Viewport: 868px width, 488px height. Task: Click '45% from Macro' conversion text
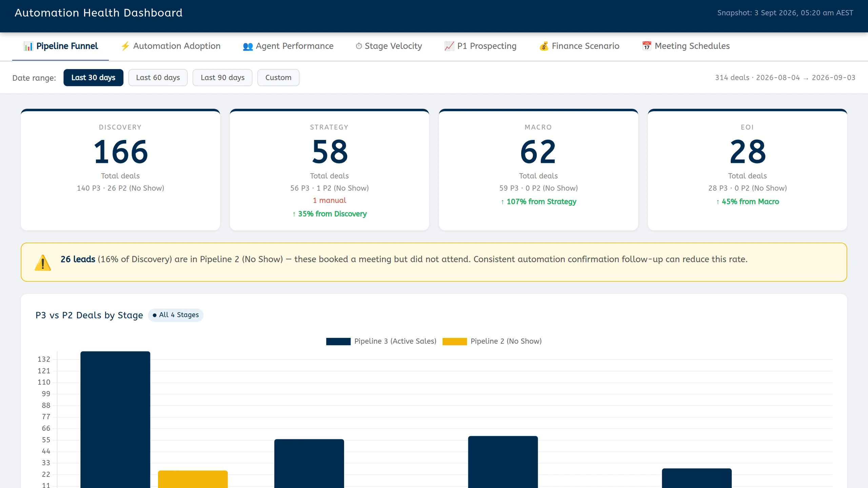pyautogui.click(x=747, y=202)
